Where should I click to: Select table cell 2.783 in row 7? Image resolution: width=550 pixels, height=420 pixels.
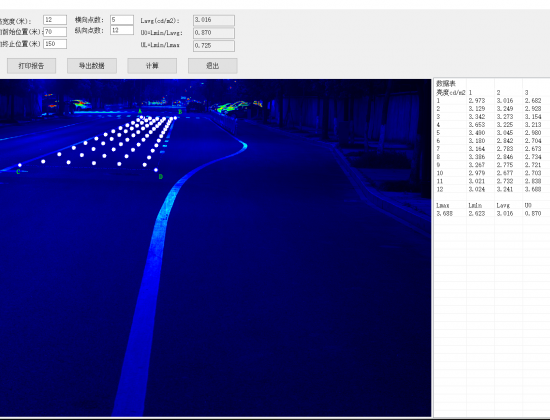point(505,149)
